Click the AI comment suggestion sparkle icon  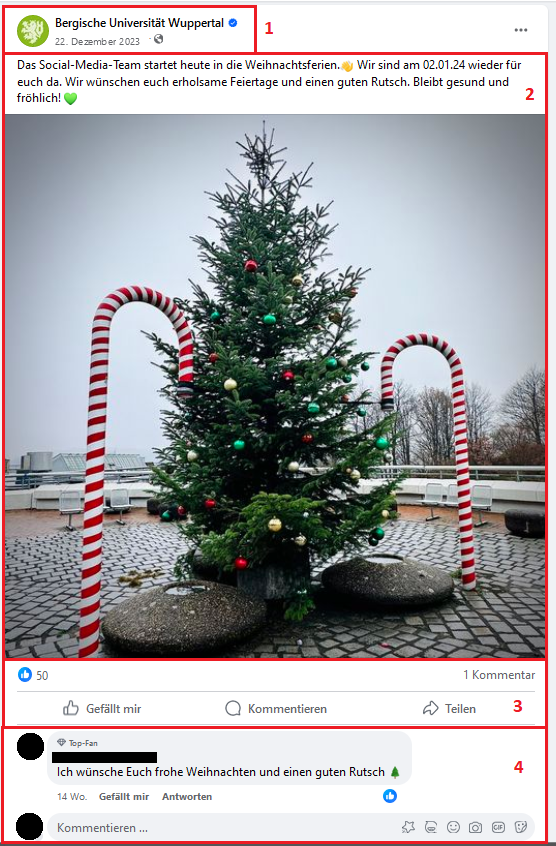click(x=408, y=827)
